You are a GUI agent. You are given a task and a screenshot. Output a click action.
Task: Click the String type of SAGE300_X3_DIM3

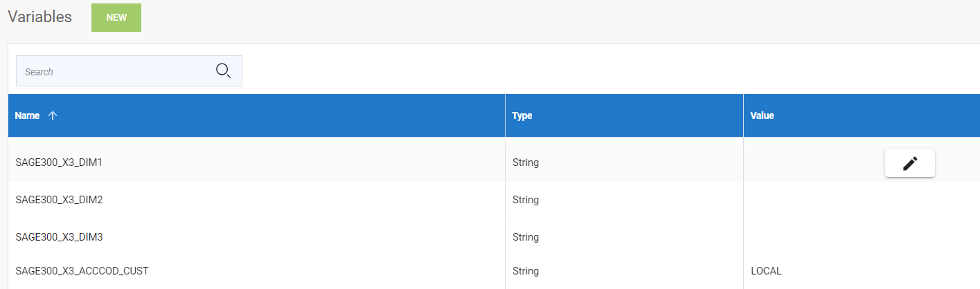pos(526,237)
